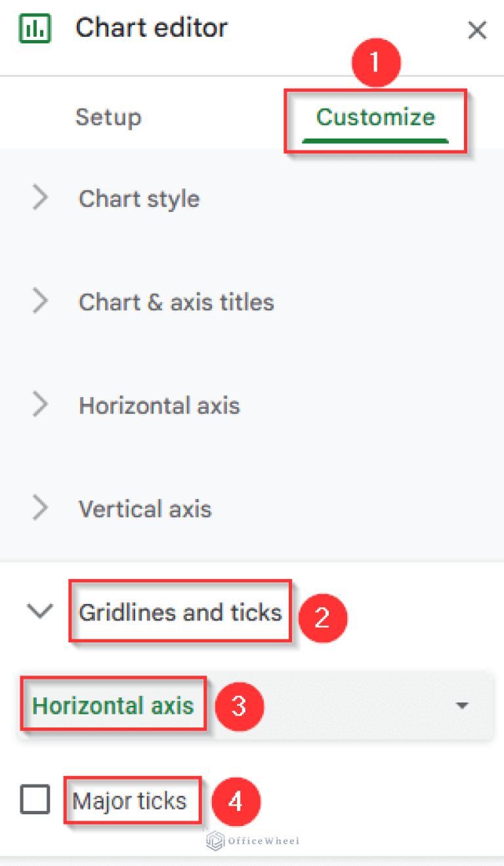The width and height of the screenshot is (504, 866).
Task: Click the chevron beside Vertical axis
Action: pyautogui.click(x=40, y=508)
